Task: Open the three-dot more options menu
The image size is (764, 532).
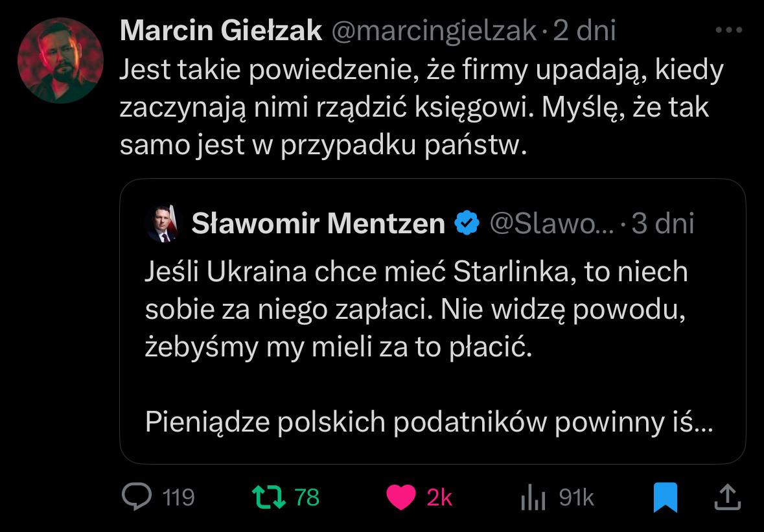Action: pos(728,30)
